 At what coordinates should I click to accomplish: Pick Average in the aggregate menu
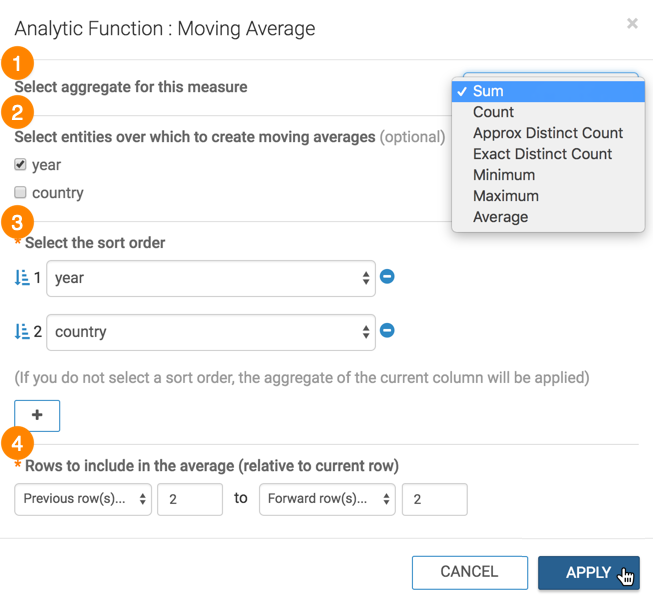click(500, 217)
